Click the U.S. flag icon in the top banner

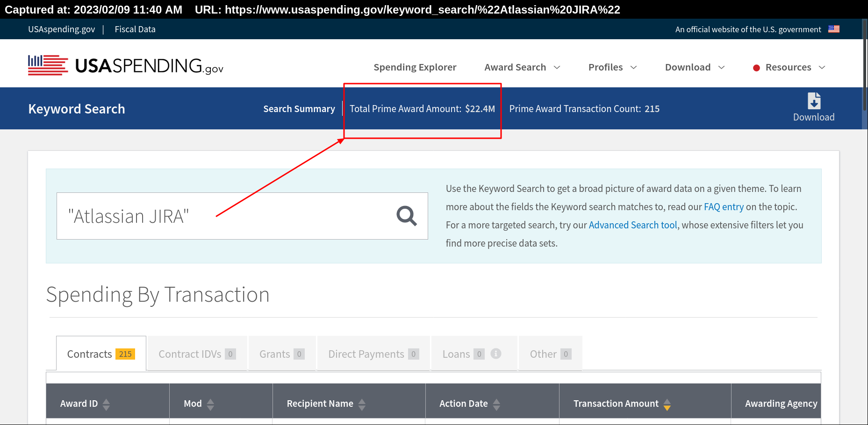834,29
